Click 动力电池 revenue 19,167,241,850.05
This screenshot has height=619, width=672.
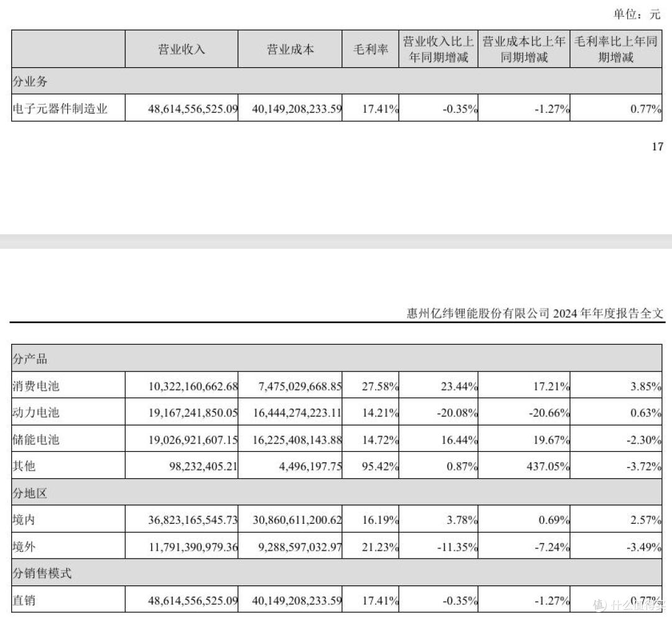[193, 412]
